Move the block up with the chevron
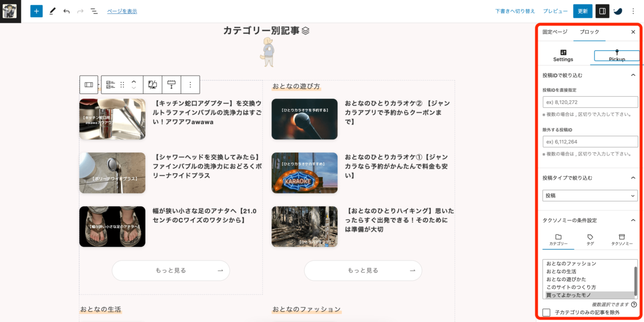 point(134,82)
